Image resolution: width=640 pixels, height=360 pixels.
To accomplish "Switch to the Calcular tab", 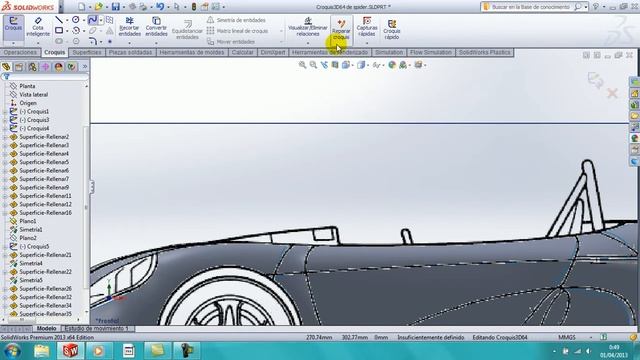I will click(x=242, y=52).
